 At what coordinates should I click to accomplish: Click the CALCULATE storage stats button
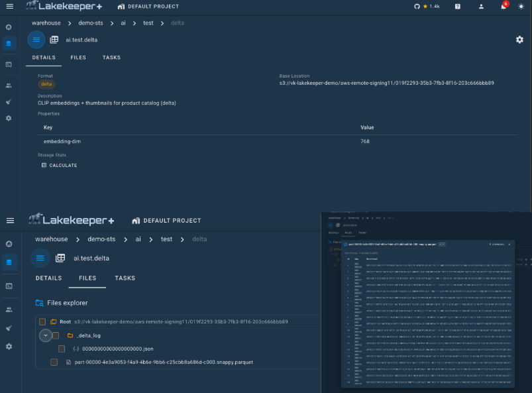60,165
